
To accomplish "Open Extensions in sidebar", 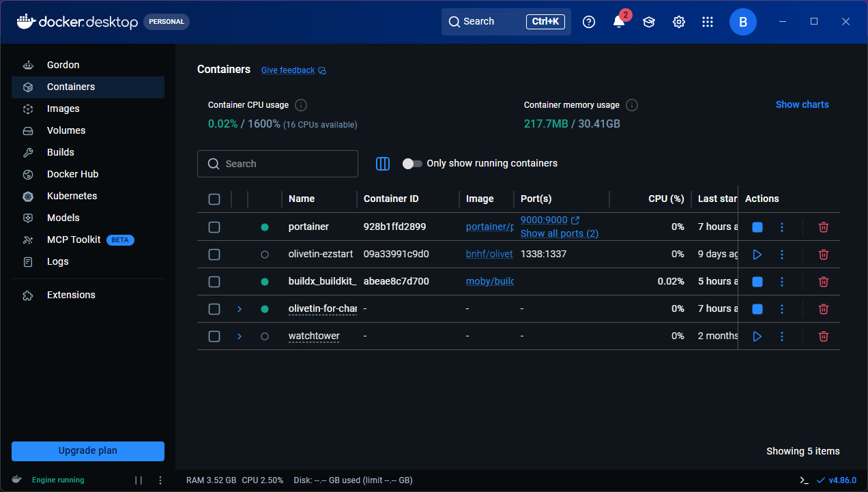I will coord(88,295).
